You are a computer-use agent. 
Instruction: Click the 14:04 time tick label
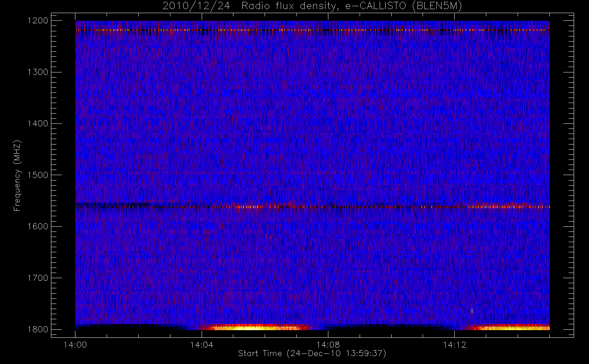(202, 345)
